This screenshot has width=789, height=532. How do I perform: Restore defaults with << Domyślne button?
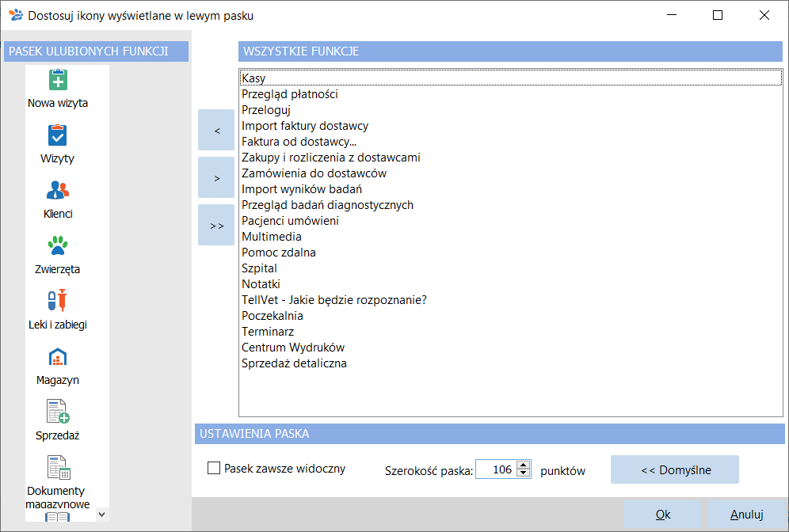(x=675, y=469)
